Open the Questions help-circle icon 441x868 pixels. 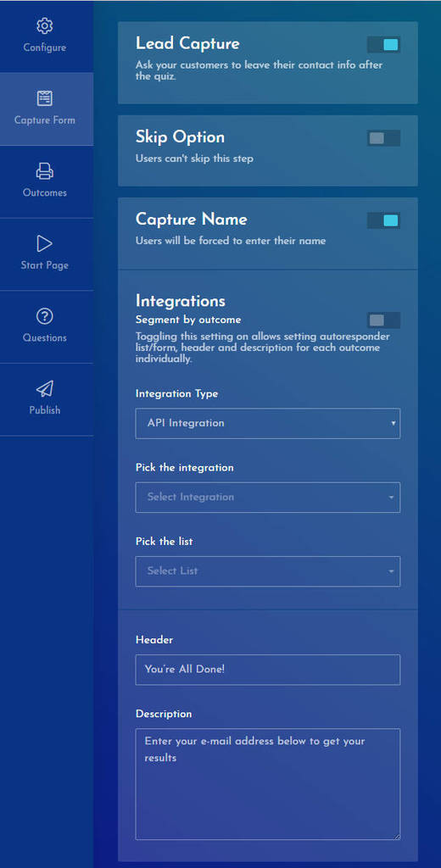pos(44,317)
